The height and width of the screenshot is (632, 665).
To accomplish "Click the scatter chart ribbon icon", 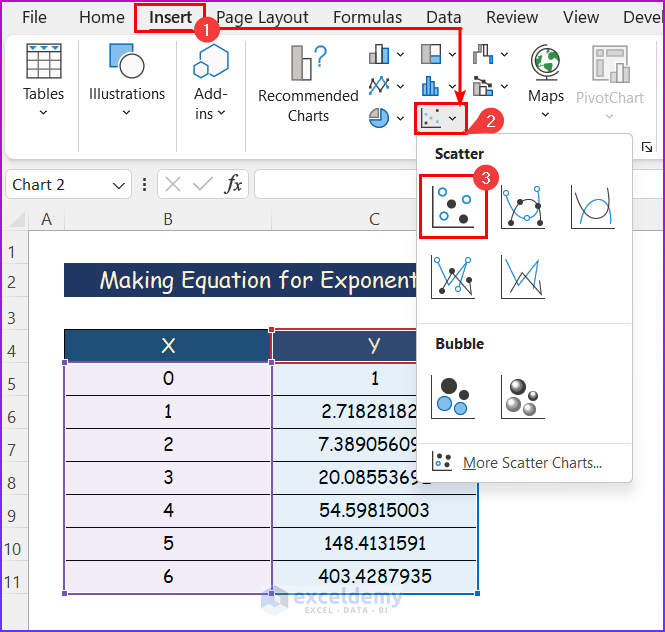I will pyautogui.click(x=431, y=118).
